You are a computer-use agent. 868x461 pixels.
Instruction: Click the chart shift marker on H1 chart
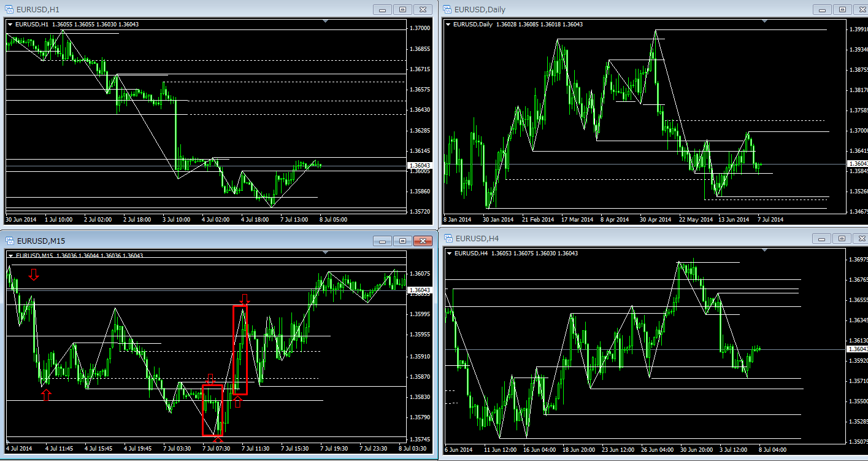point(326,21)
